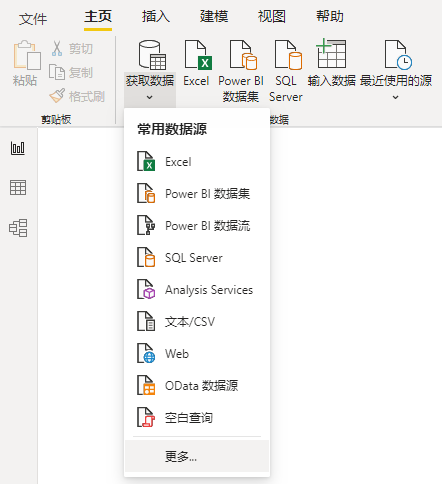This screenshot has width=442, height=484.
Task: Open the 文件 menu tab
Action: pos(33,18)
